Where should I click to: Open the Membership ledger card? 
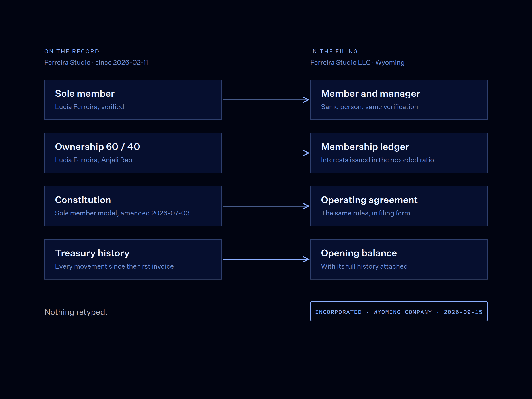click(399, 153)
